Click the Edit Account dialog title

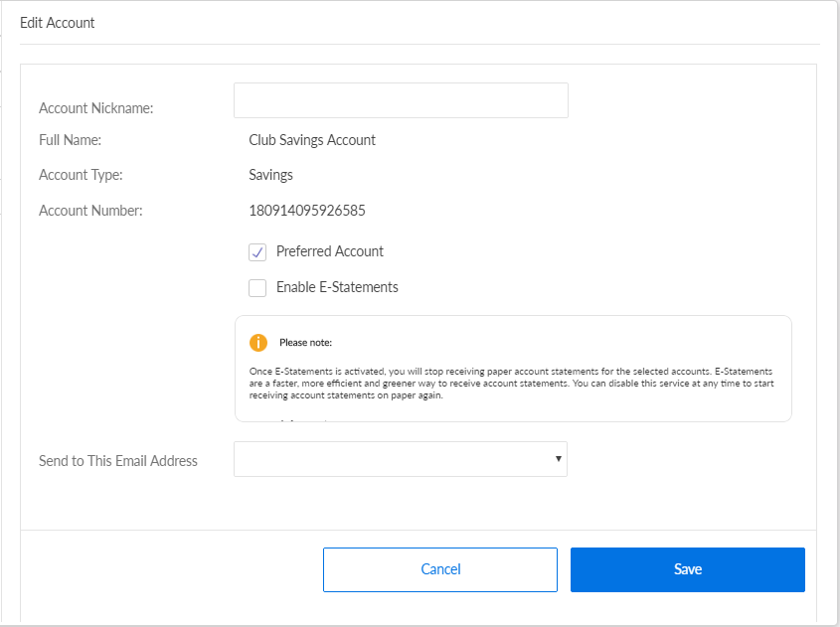coord(58,22)
